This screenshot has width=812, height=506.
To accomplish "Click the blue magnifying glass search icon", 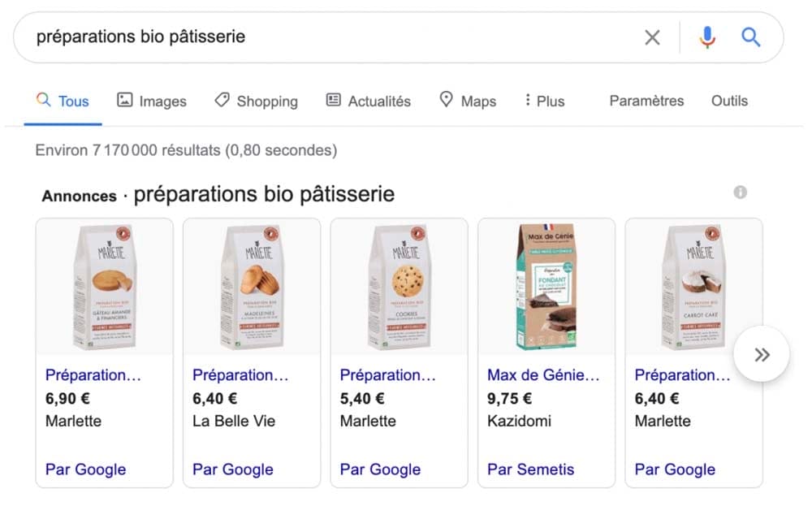I will tap(749, 37).
